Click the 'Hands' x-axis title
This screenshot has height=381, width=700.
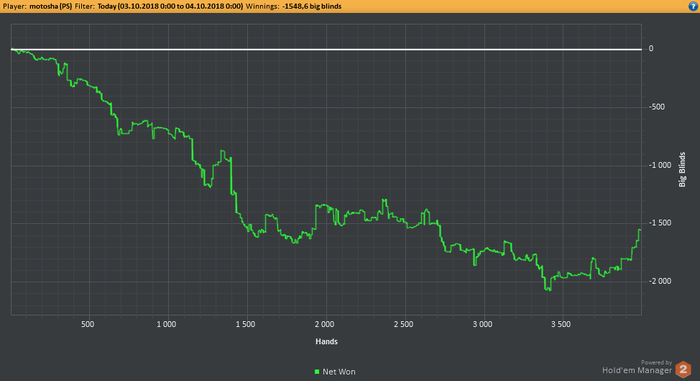326,341
